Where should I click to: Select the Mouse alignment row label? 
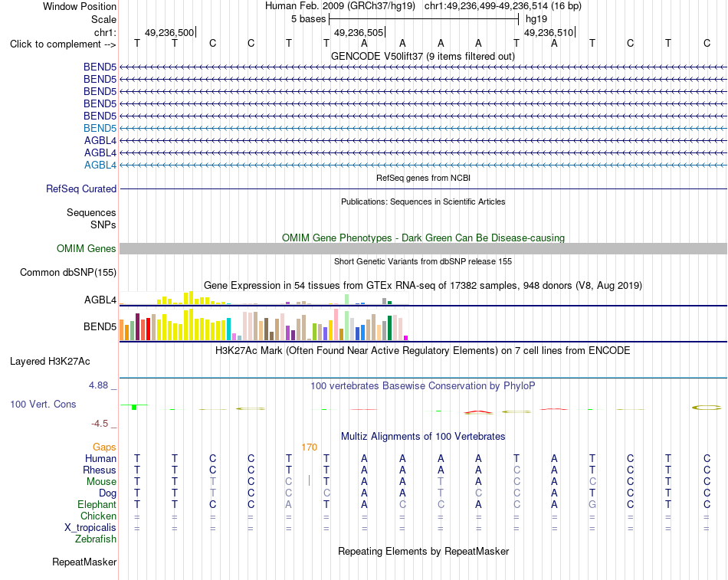click(x=101, y=482)
